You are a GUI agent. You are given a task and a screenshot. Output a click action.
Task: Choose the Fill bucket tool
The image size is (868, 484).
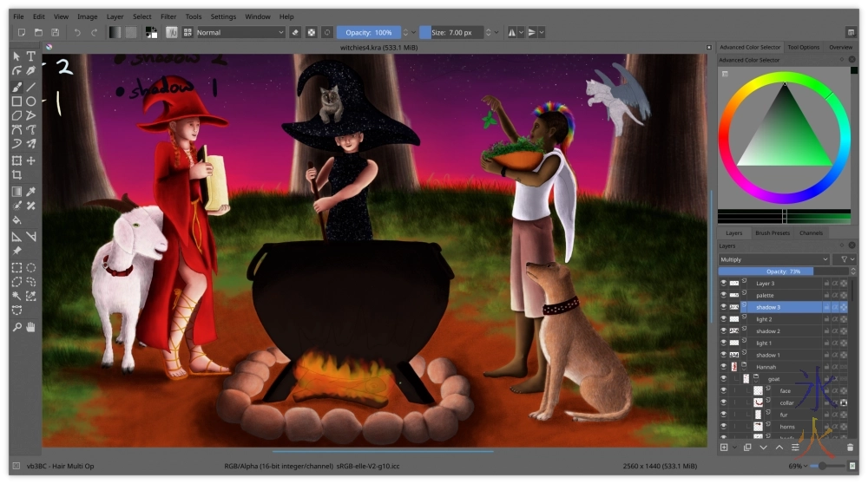click(16, 220)
